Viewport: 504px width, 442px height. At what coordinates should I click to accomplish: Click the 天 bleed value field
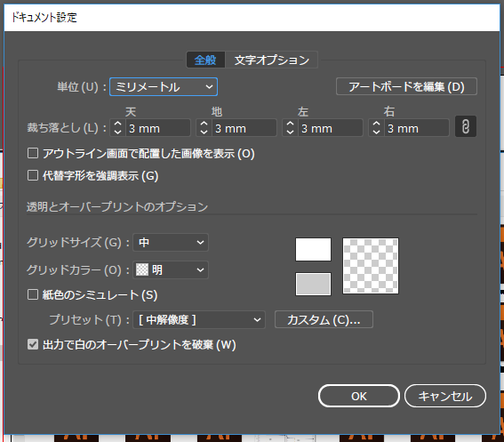point(158,128)
